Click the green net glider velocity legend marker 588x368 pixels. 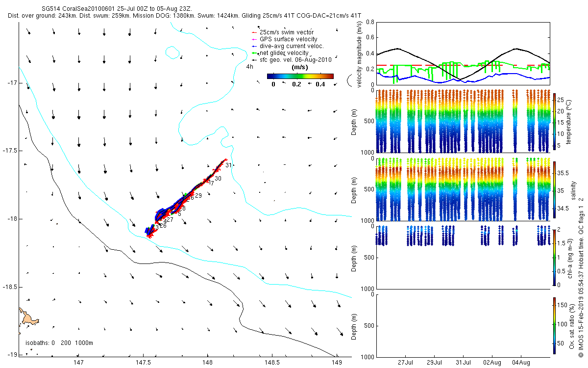pos(254,53)
